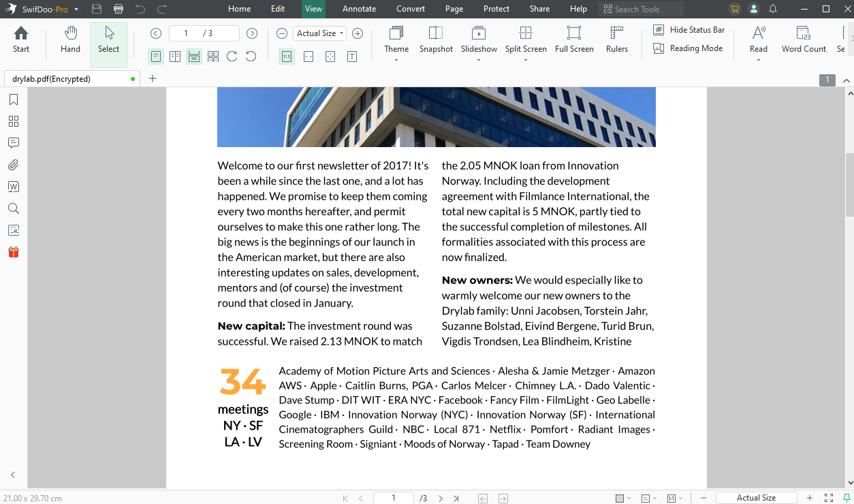
Task: Click the Print icon in title bar
Action: click(x=118, y=9)
